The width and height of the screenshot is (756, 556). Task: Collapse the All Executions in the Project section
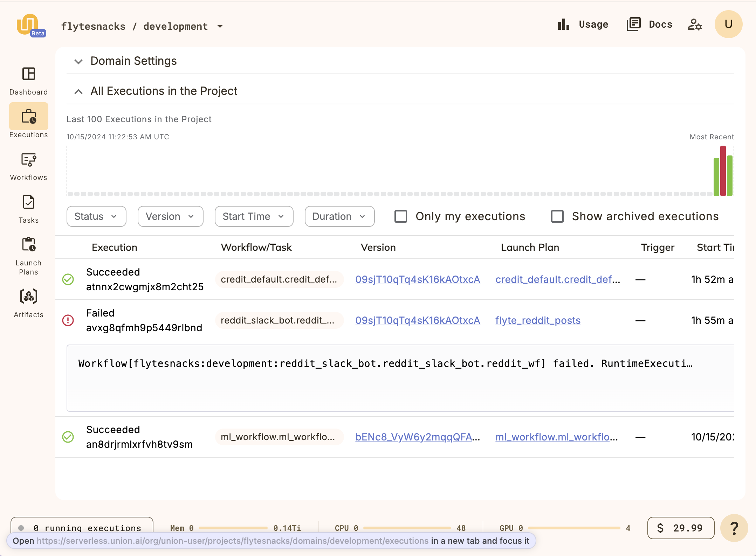click(78, 91)
